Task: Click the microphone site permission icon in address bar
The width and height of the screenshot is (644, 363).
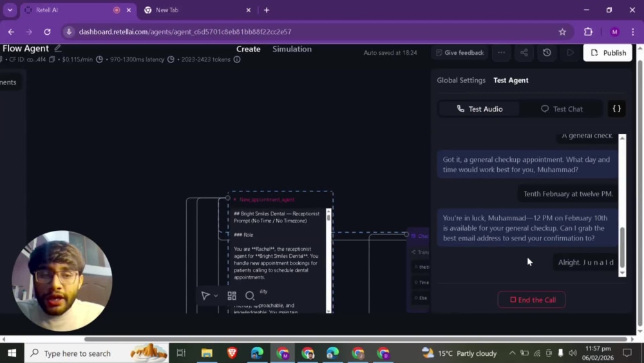Action: click(x=69, y=32)
